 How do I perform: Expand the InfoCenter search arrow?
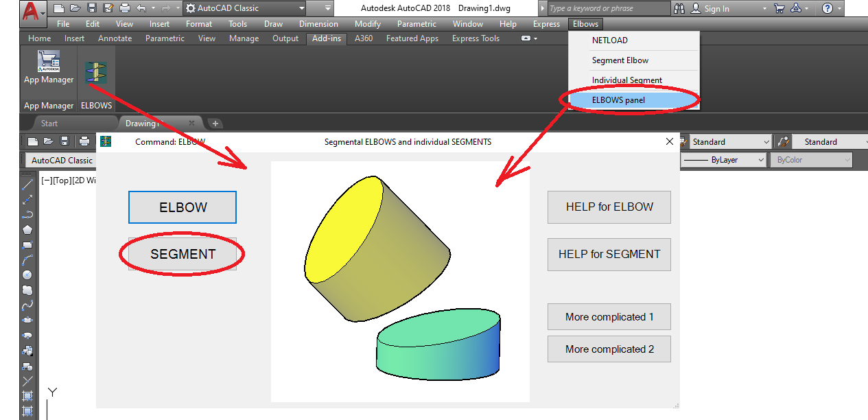[x=543, y=8]
